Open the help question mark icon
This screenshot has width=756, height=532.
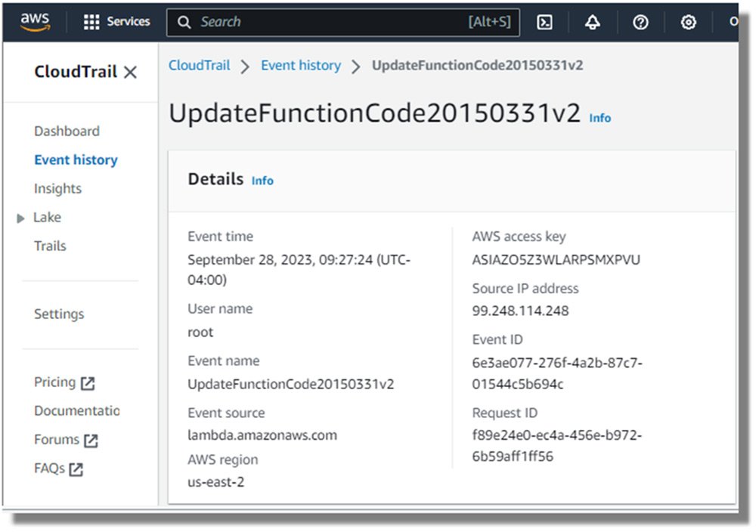[640, 22]
